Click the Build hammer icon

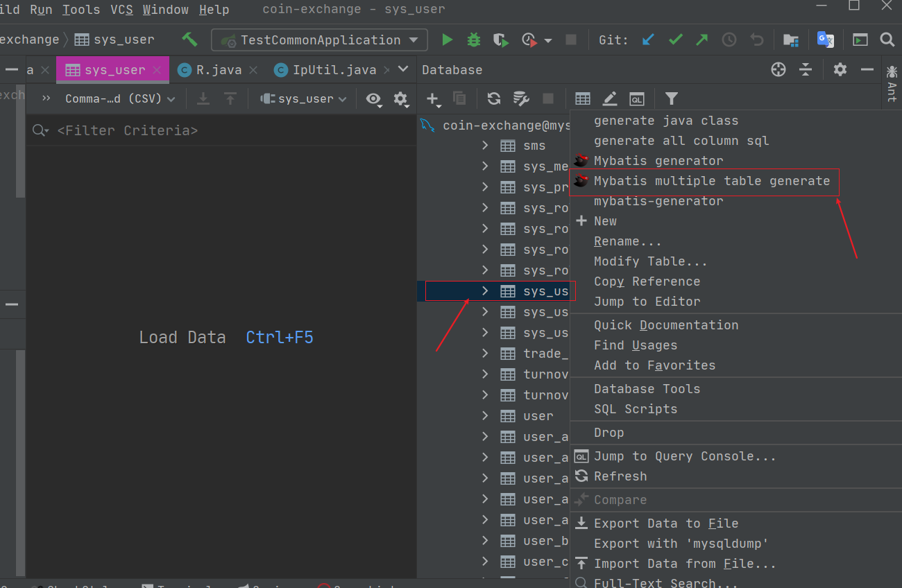189,40
